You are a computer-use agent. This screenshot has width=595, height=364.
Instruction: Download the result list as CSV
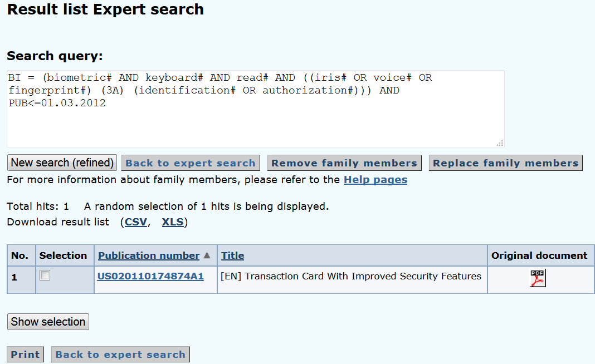(135, 222)
